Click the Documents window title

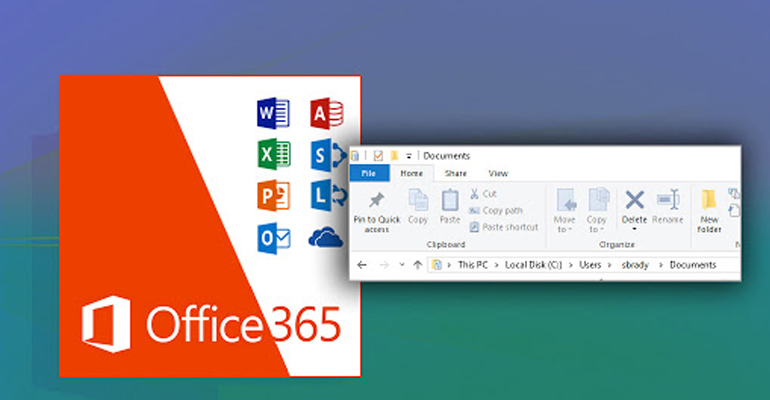(x=446, y=156)
